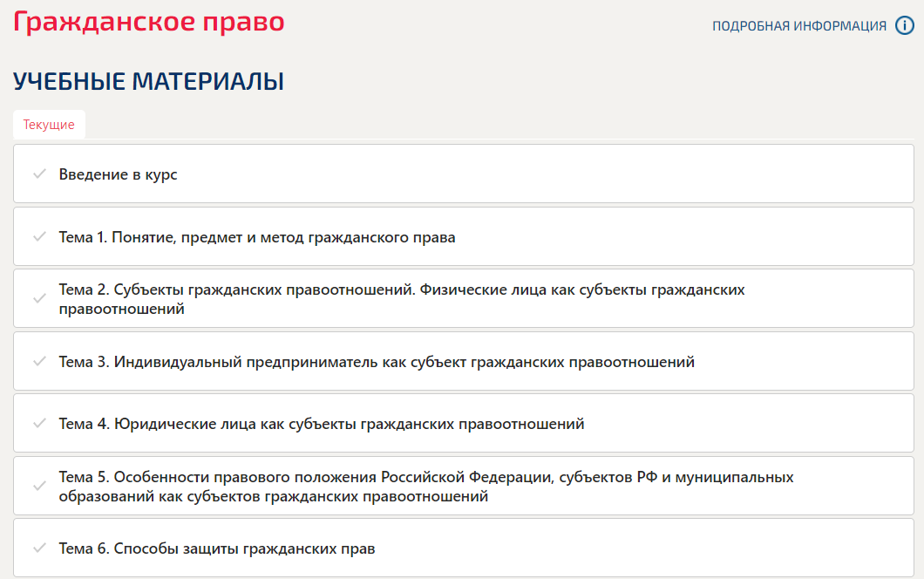
Task: Expand the Введение в курс section
Action: pyautogui.click(x=119, y=174)
